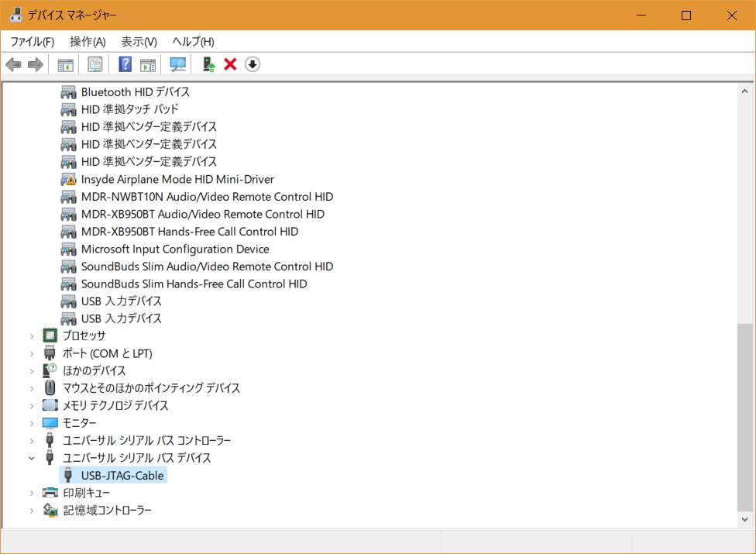Open the ファイル(F) menu
This screenshot has height=554, width=756.
pos(33,42)
